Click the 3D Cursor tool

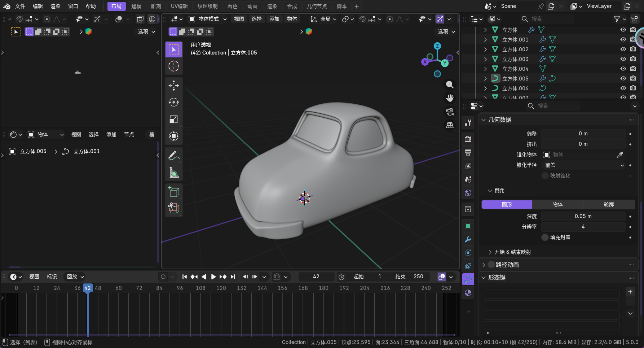pyautogui.click(x=174, y=66)
